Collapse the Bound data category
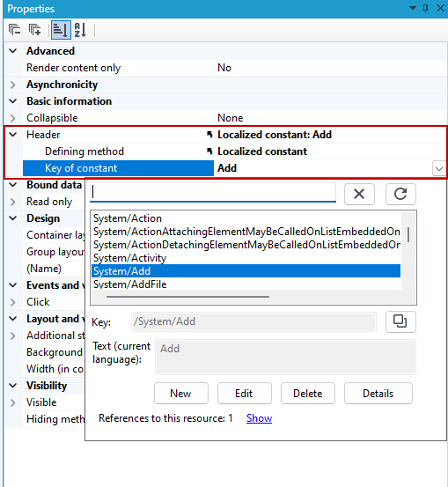Viewport: 448px width, 487px height. click(12, 185)
